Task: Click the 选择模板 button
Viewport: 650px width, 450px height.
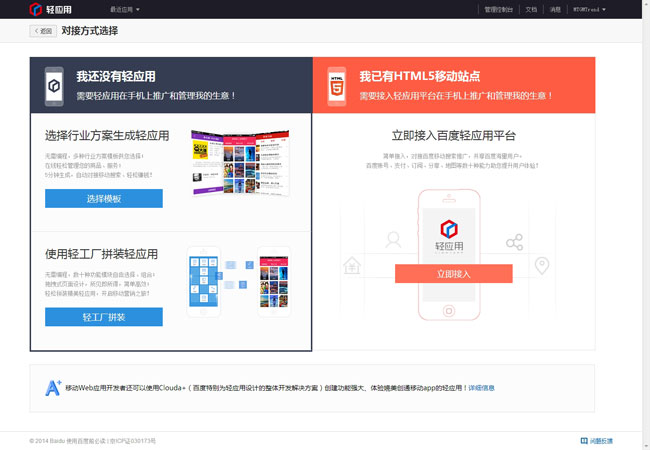Action: pos(104,199)
